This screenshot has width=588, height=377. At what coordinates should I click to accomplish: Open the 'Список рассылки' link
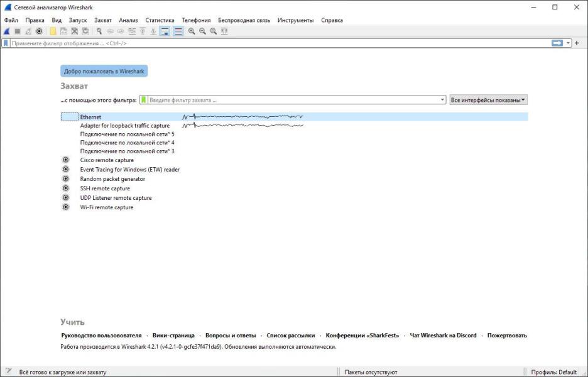pyautogui.click(x=291, y=336)
